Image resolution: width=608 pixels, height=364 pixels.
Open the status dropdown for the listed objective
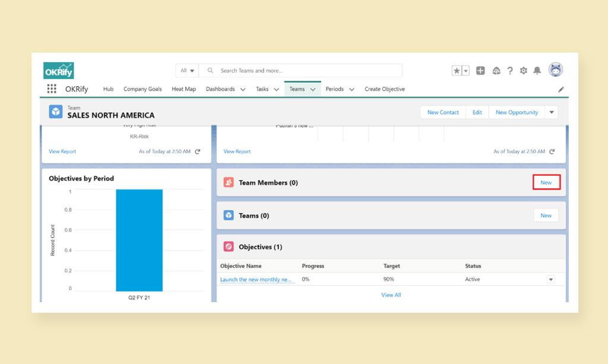pos(550,279)
